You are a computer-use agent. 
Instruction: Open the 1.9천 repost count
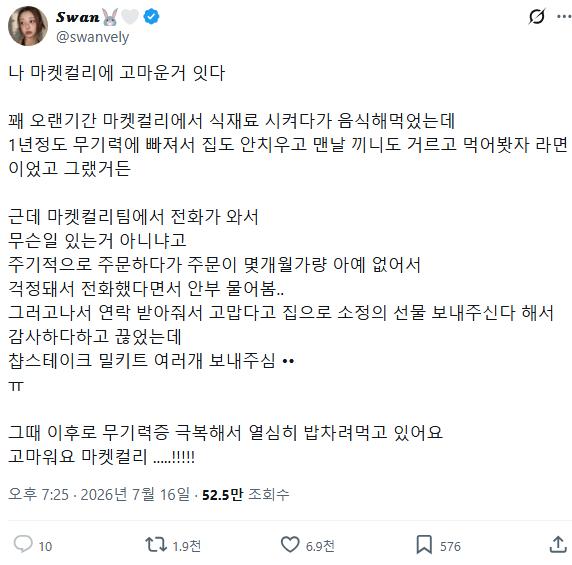tap(186, 546)
